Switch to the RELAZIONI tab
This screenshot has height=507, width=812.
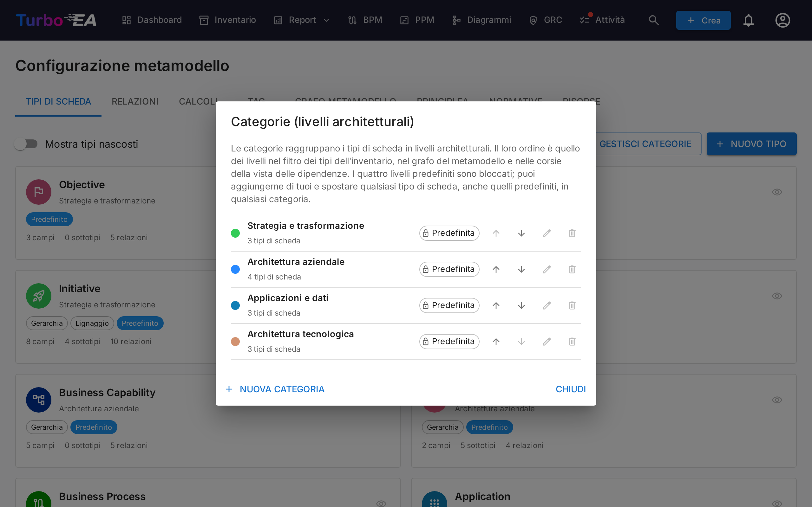(x=135, y=101)
